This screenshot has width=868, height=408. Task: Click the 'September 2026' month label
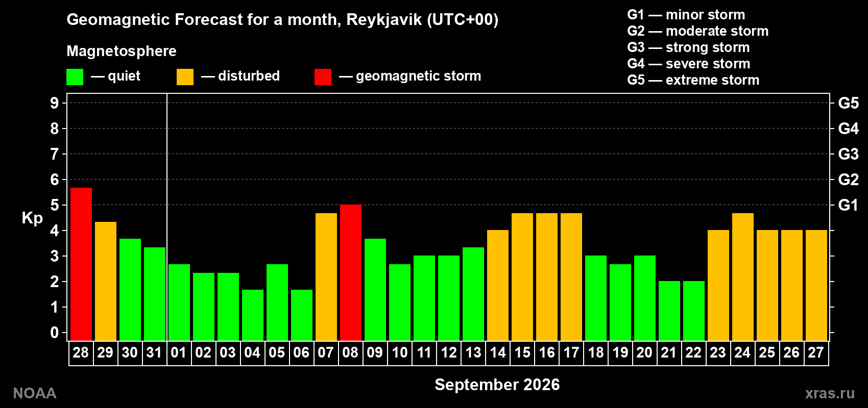(x=497, y=385)
